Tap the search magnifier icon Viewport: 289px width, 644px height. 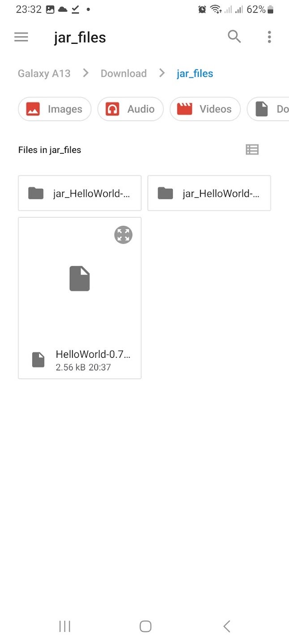coord(234,37)
